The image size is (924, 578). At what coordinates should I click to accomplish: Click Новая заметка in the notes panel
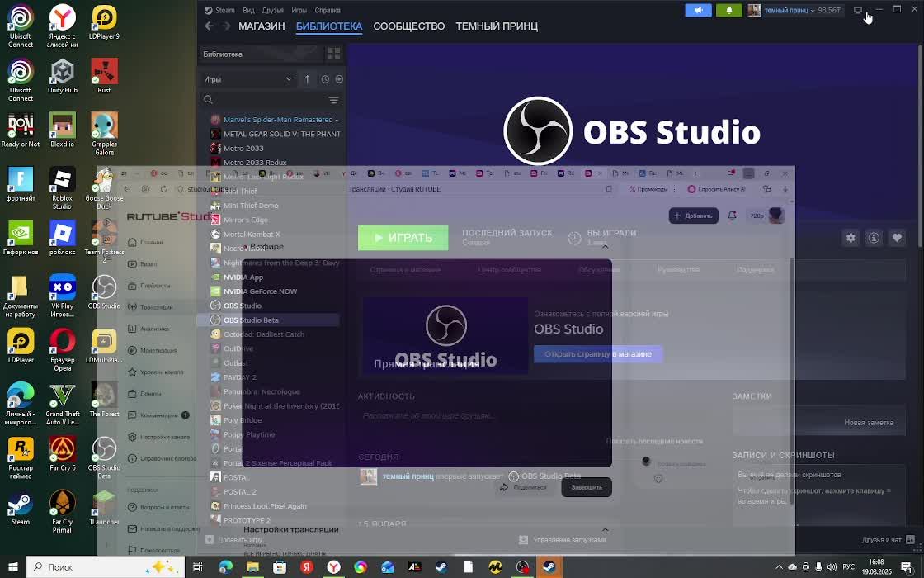(869, 422)
